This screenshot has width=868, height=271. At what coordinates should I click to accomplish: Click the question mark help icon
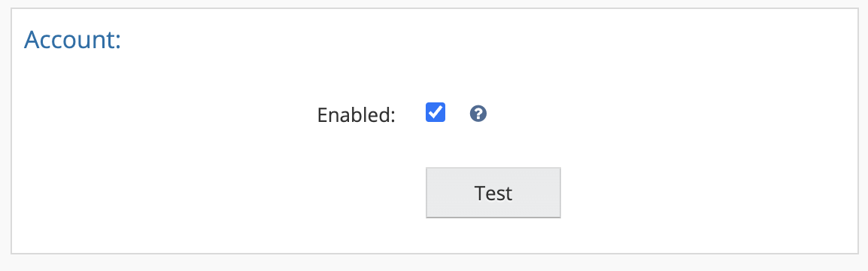pyautogui.click(x=478, y=114)
